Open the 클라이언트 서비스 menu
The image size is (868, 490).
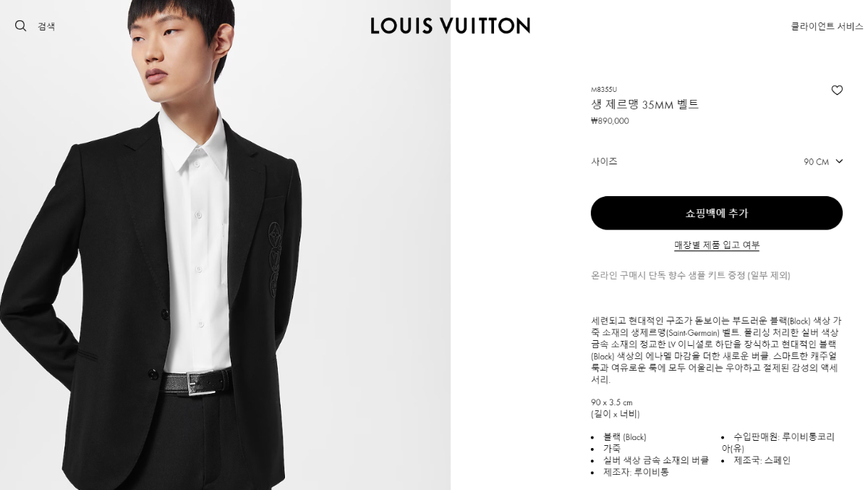tap(827, 27)
